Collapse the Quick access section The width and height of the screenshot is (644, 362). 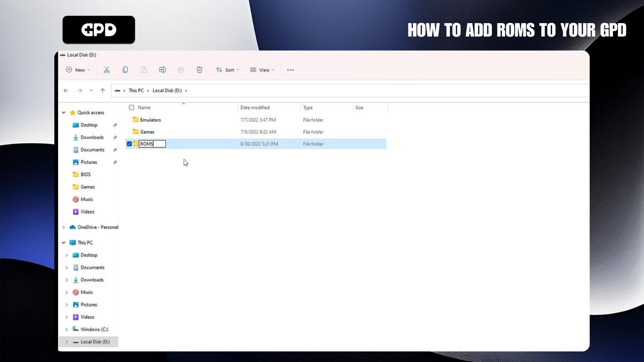click(x=64, y=113)
